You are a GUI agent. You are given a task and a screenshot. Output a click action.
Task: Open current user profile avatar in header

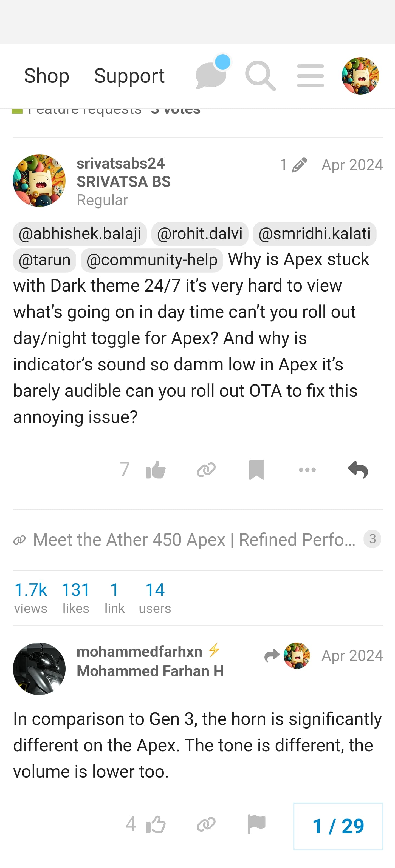360,76
